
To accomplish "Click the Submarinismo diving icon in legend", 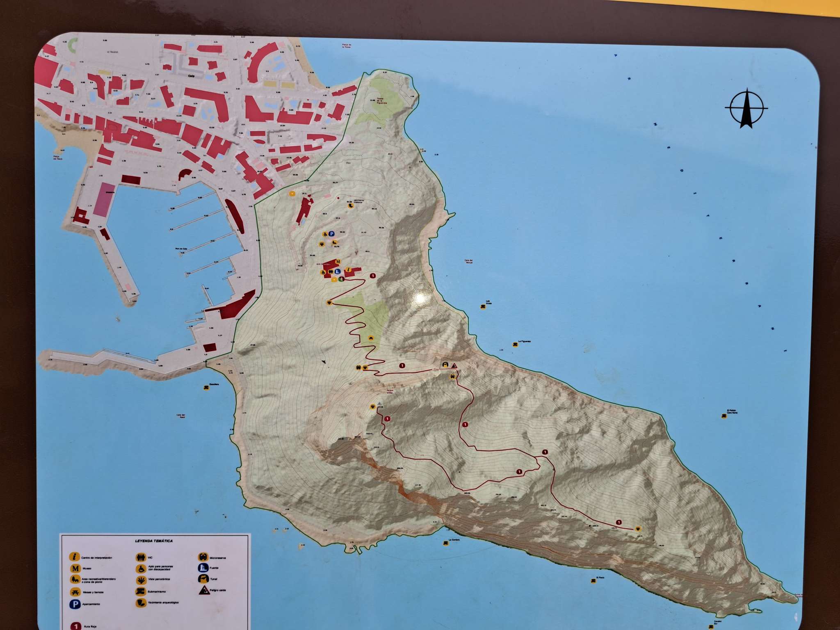I will pyautogui.click(x=141, y=591).
